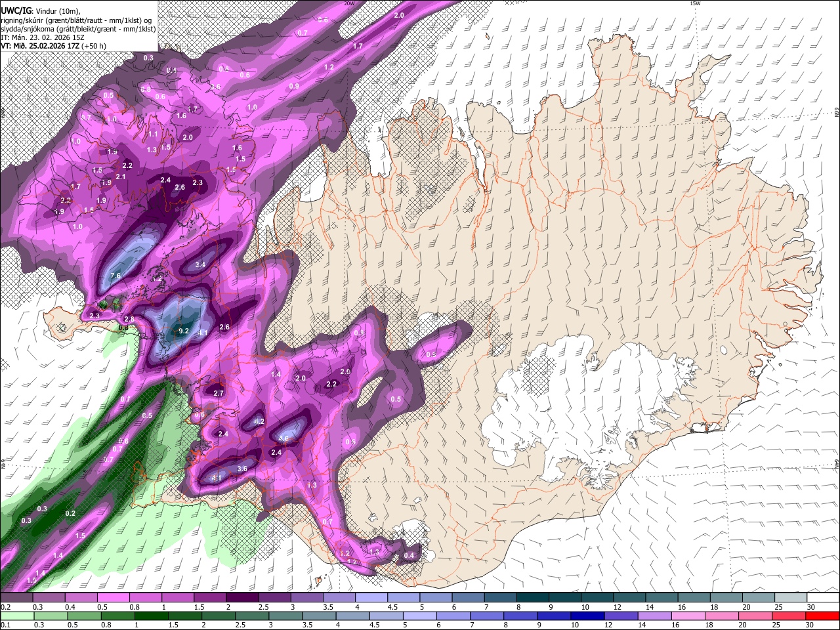Click the dark teal 8–9 swatch in upper legend
The image size is (840, 630).
pyautogui.click(x=533, y=598)
